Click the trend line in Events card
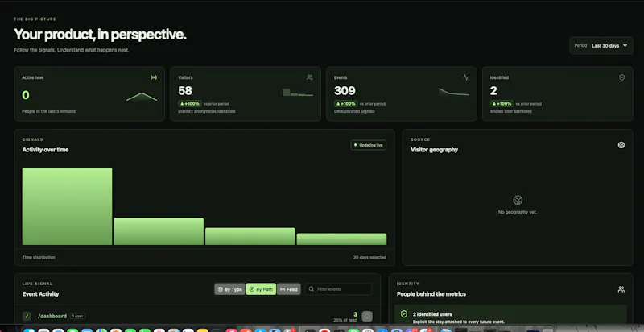 [x=454, y=92]
